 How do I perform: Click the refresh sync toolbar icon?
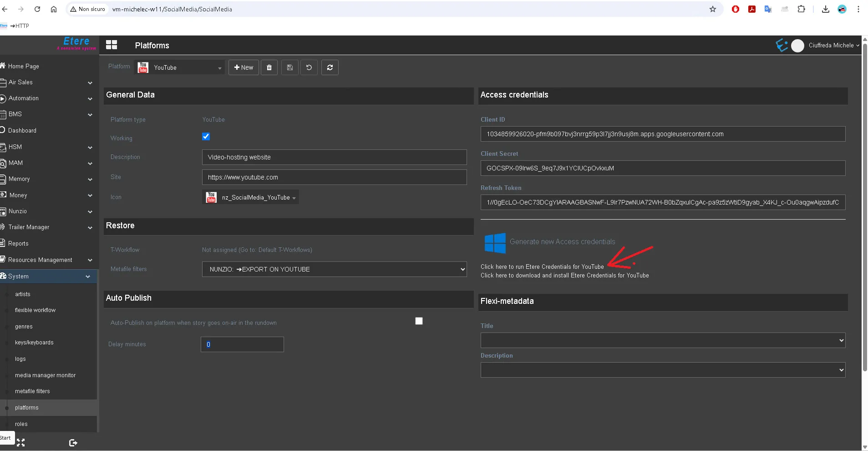(x=330, y=67)
